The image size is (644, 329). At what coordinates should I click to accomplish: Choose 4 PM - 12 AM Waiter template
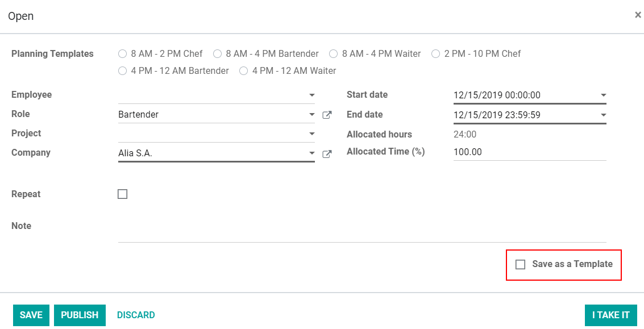pos(244,71)
